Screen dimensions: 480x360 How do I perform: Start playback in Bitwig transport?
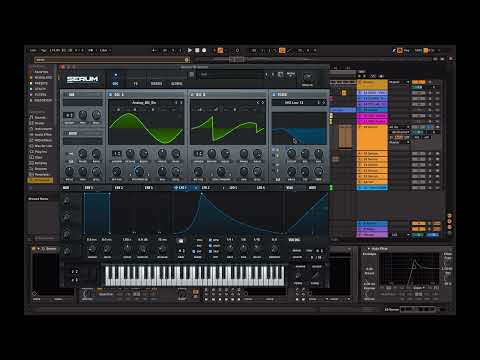[190, 50]
